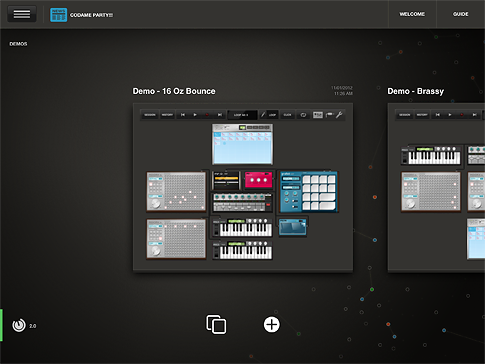
Task: Click the power icon labeled 2.0
Action: (x=19, y=325)
